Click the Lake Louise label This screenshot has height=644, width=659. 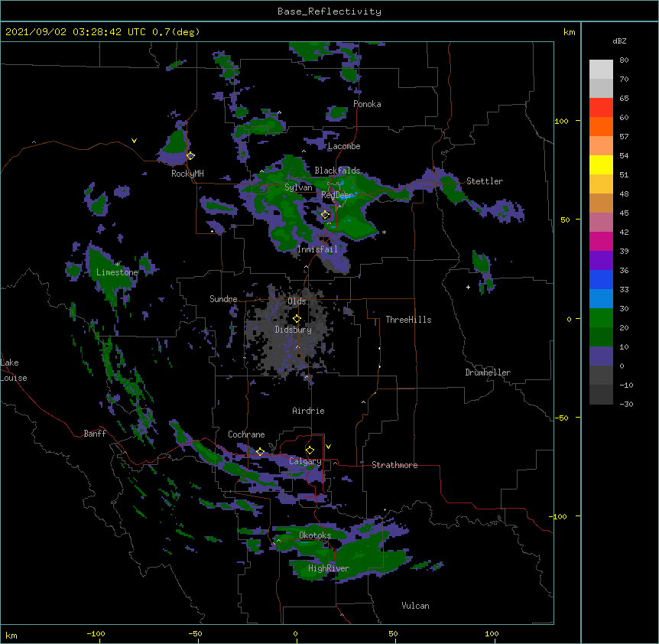pyautogui.click(x=14, y=370)
